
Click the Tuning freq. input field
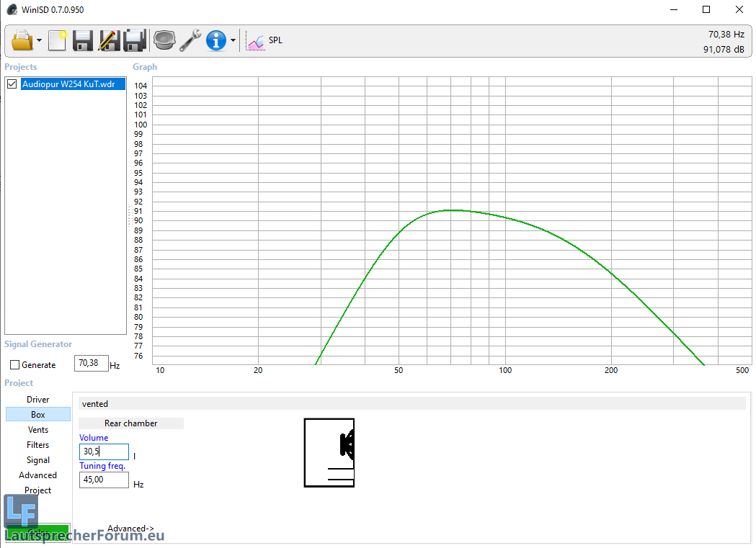[104, 480]
